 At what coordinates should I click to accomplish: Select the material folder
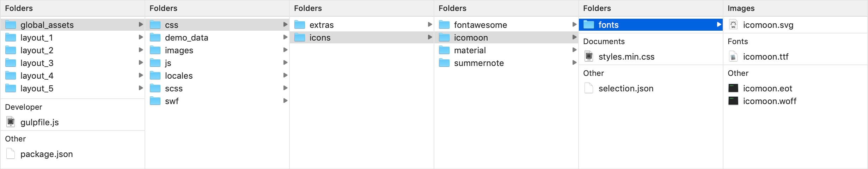tap(506, 50)
